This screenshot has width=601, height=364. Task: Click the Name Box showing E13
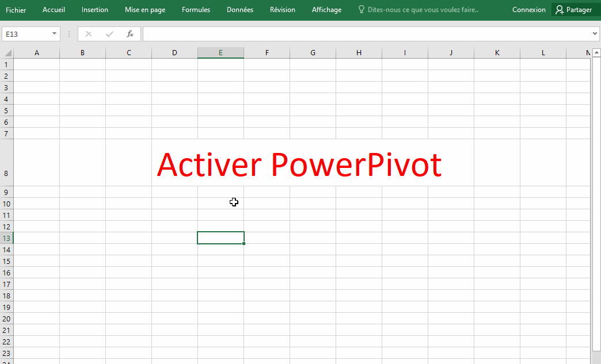click(x=26, y=34)
